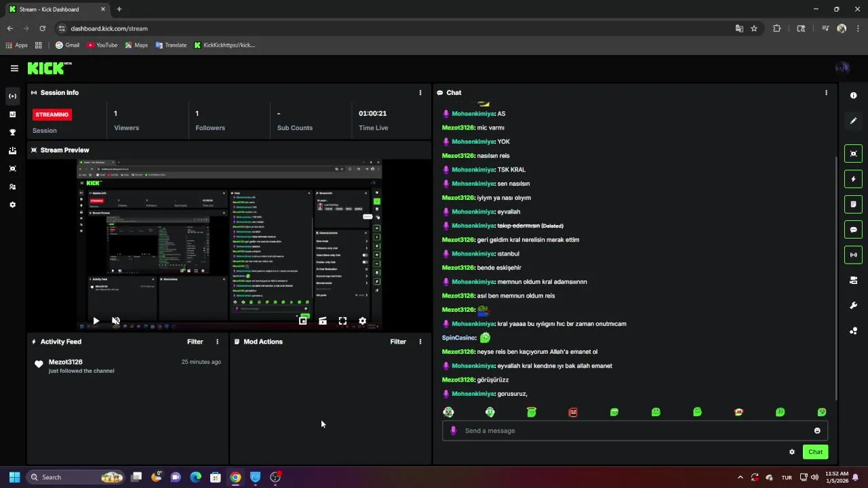Click the heart icon beside Mezot3126 follow
Viewport: 868px width, 488px height.
coord(39,365)
